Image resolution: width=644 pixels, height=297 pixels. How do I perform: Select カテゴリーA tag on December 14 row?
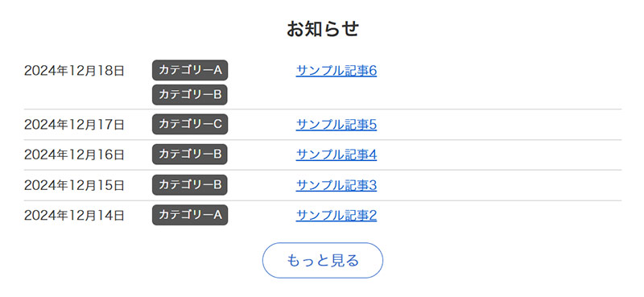[190, 215]
